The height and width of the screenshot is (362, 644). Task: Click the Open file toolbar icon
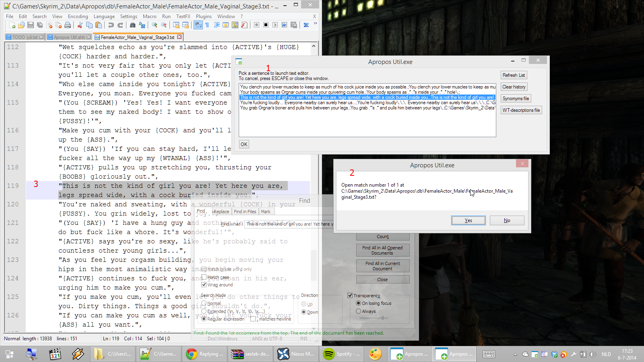(x=21, y=25)
